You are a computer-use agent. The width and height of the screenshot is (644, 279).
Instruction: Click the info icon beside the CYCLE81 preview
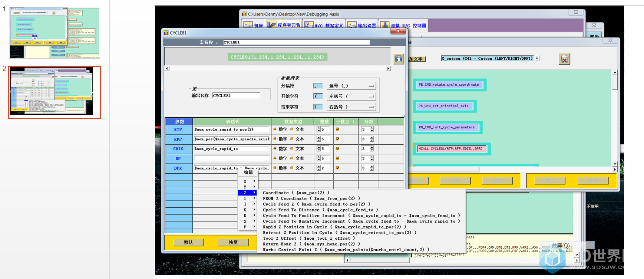point(399,59)
